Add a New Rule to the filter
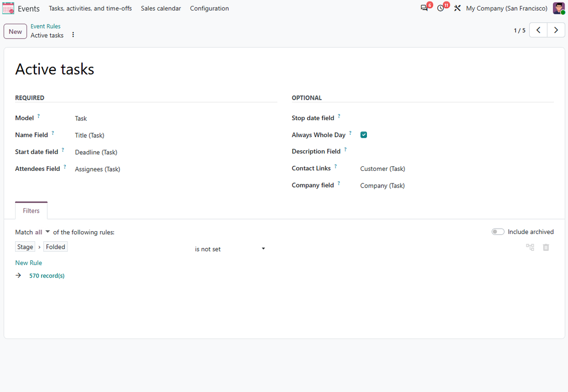This screenshot has width=568, height=392. click(x=29, y=263)
